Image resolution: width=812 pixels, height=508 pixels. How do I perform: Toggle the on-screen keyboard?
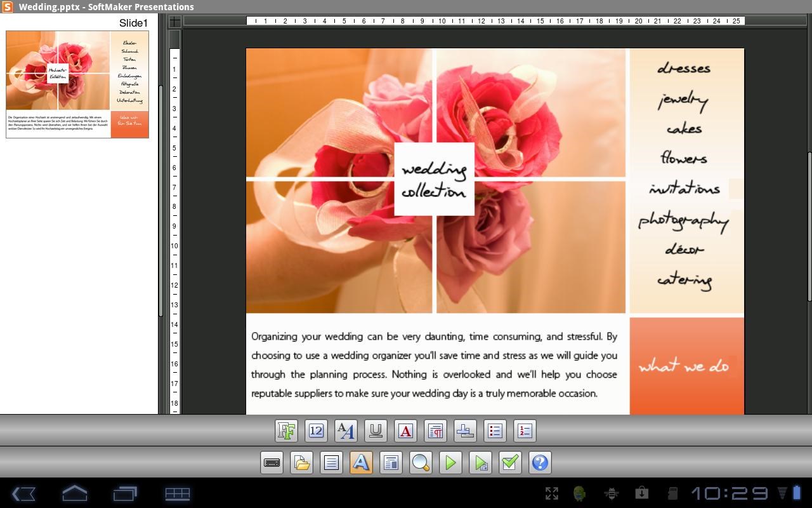coord(272,462)
